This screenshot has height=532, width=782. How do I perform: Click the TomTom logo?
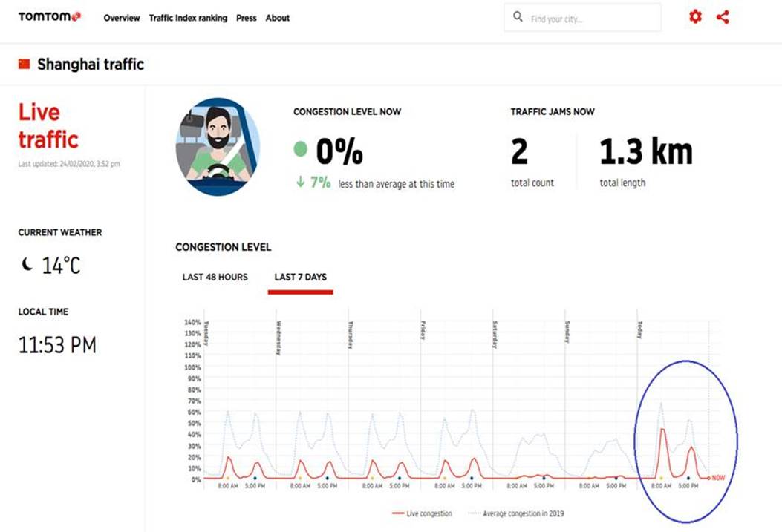(50, 17)
